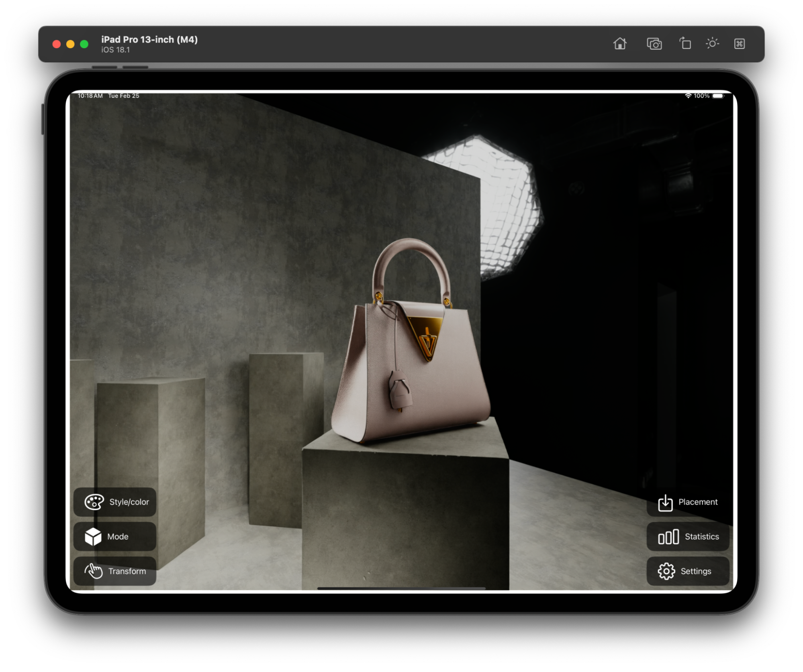
Task: Select the Transform hand gesture button
Action: click(115, 571)
